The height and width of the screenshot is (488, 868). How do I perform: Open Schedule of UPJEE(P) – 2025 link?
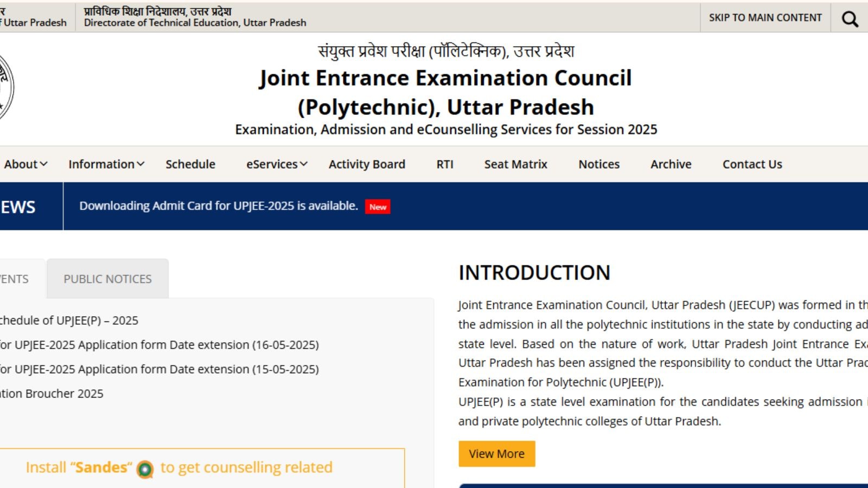coord(69,320)
